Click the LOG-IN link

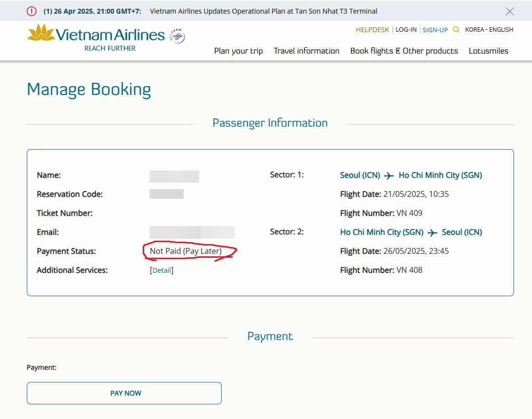pyautogui.click(x=406, y=30)
